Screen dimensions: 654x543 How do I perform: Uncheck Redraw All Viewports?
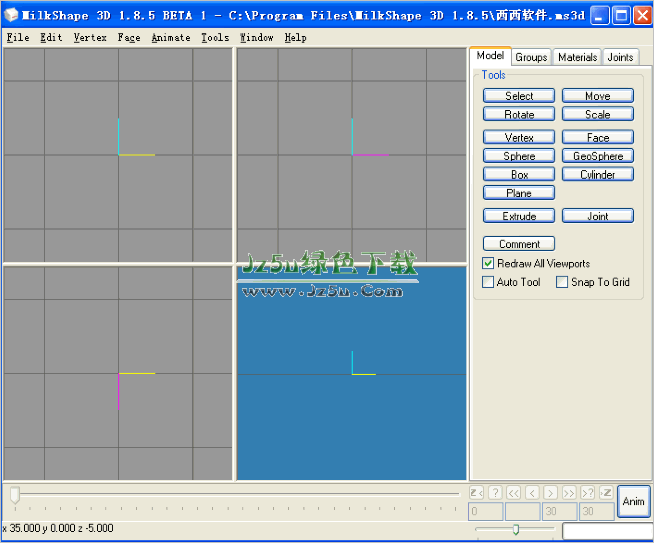pyautogui.click(x=488, y=263)
